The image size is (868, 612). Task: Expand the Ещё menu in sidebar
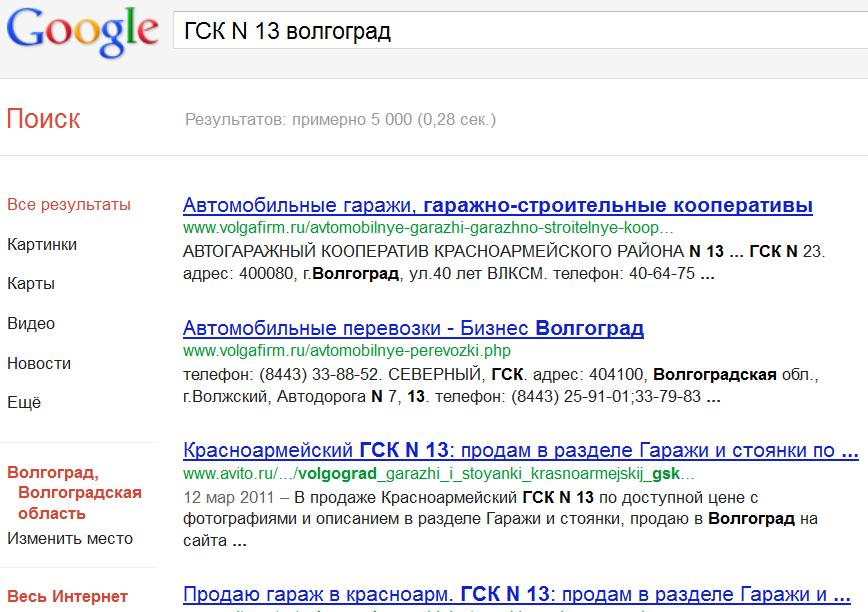(x=24, y=403)
